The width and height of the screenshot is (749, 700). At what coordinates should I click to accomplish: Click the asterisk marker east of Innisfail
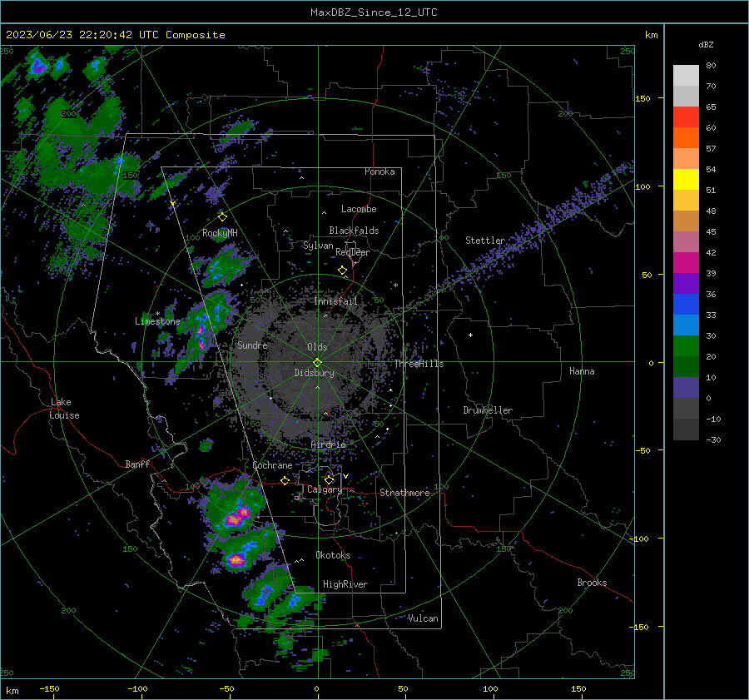tap(395, 285)
